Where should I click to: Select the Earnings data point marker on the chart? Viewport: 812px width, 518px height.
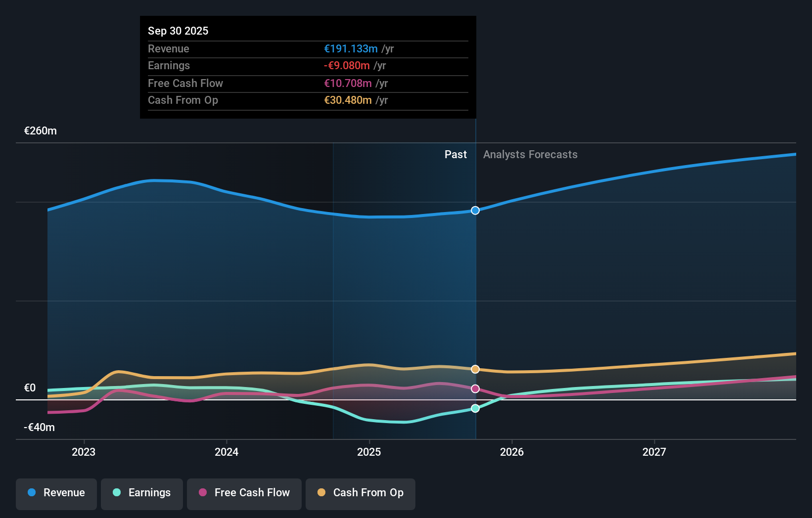pyautogui.click(x=475, y=408)
